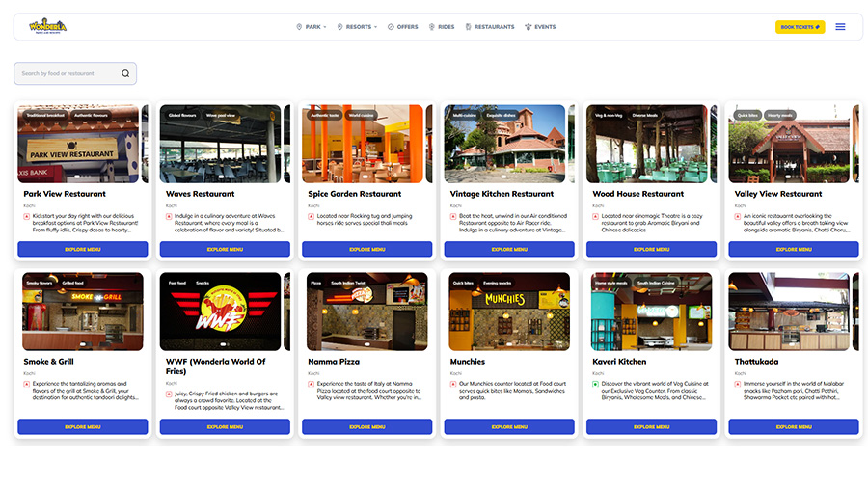Image resolution: width=868 pixels, height=489 pixels.
Task: Click the Wave pool view tag
Action: (220, 115)
